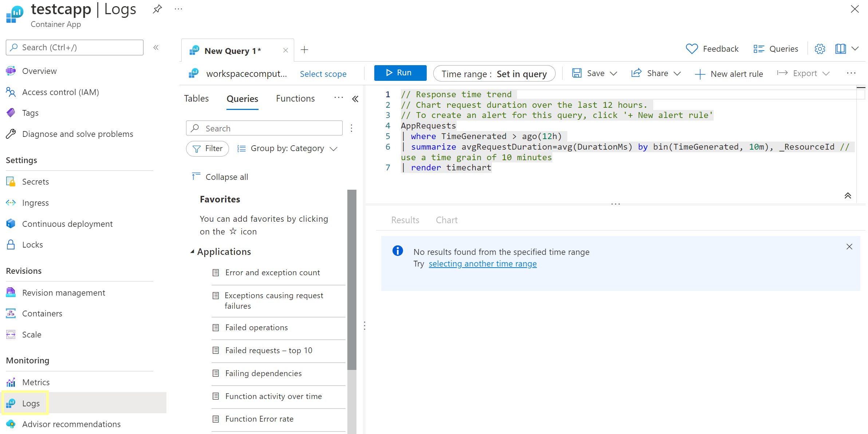Switch to the Chart tab

coord(447,220)
